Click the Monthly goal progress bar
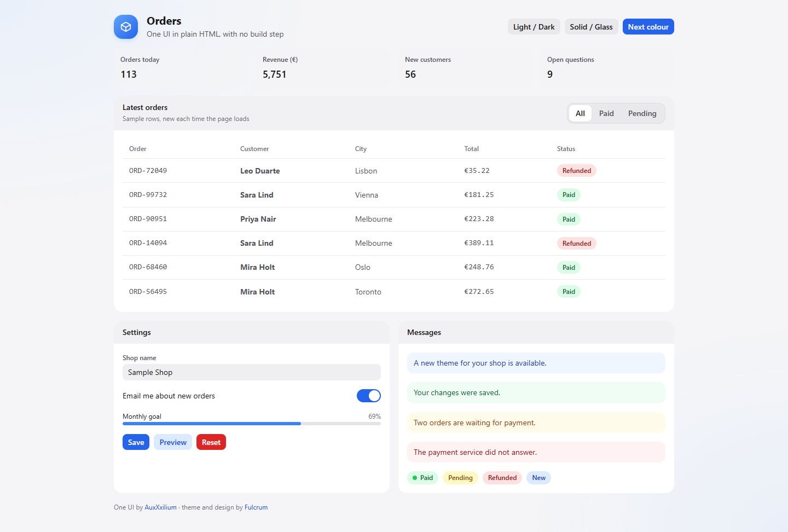This screenshot has height=532, width=788. (252, 424)
